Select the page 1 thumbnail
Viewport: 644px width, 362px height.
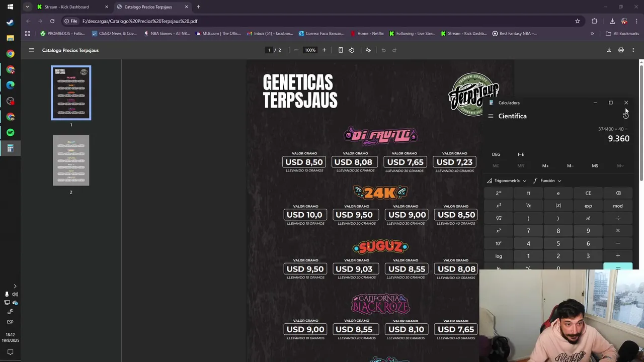click(x=71, y=93)
